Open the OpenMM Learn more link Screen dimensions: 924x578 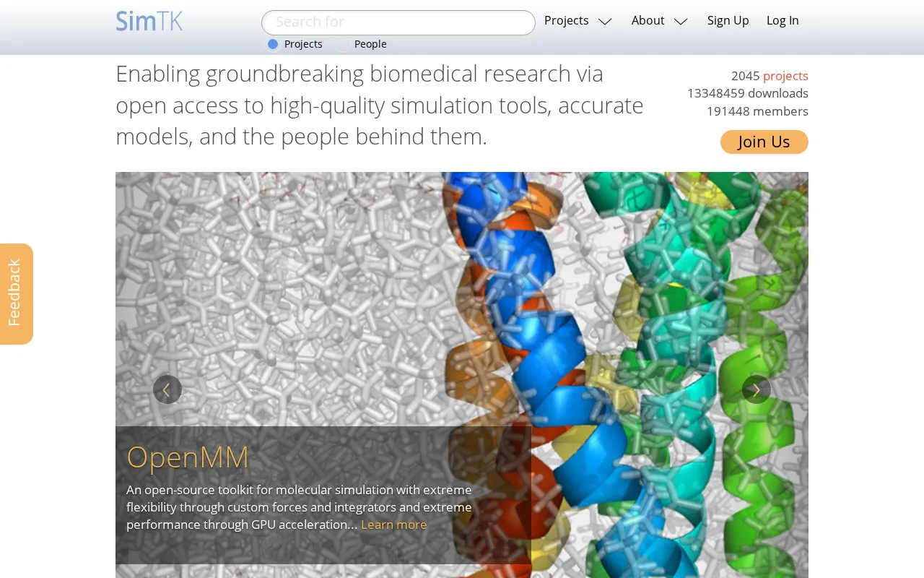pyautogui.click(x=393, y=525)
